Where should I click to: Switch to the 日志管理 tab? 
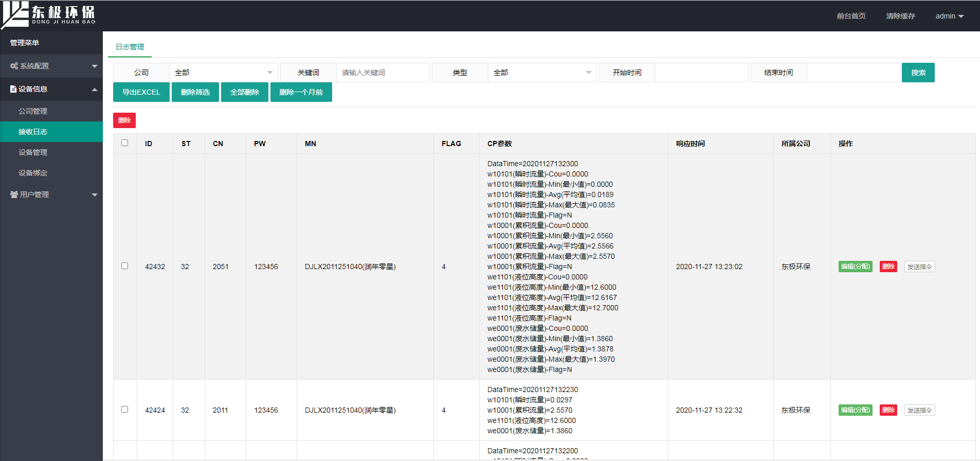click(x=130, y=47)
